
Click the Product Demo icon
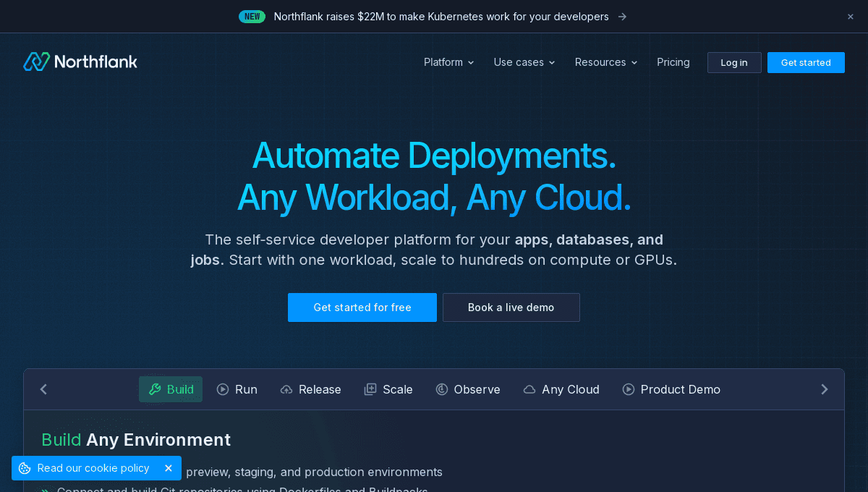628,389
